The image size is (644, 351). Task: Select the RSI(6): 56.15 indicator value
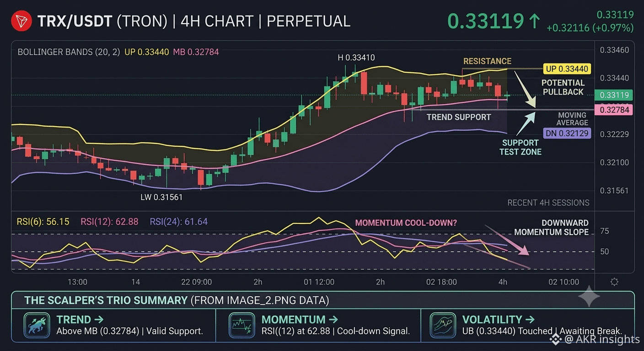(43, 222)
